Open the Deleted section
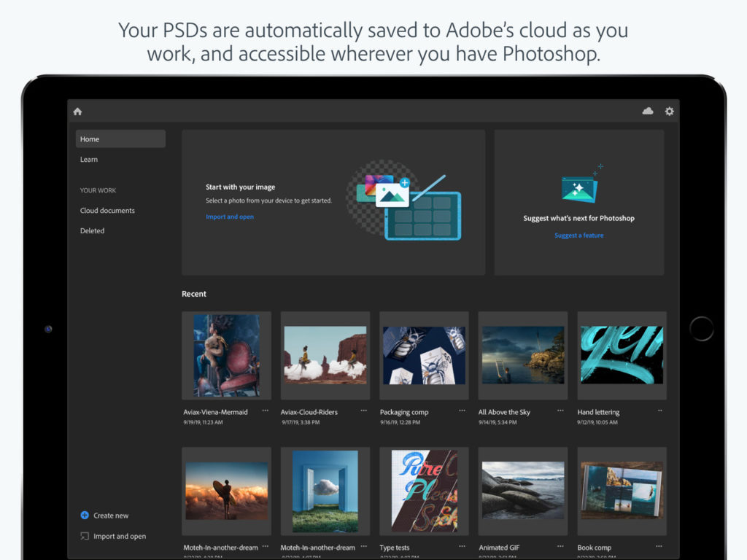The image size is (747, 560). click(x=92, y=230)
